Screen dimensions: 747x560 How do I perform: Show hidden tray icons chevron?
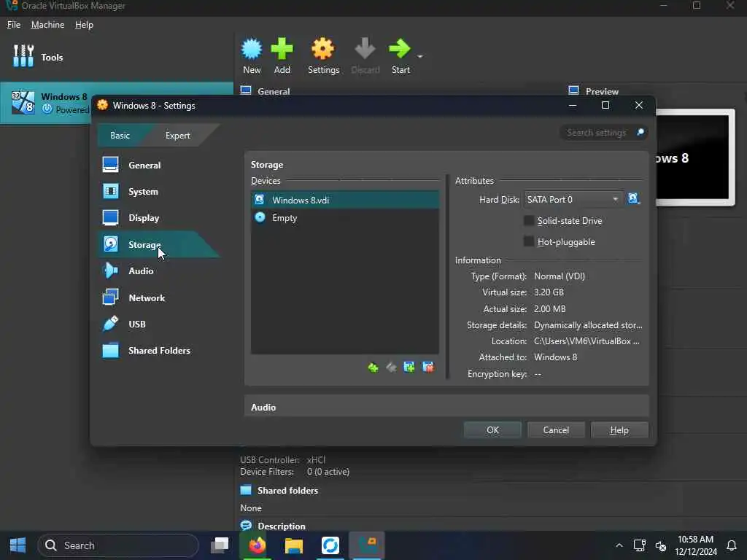(619, 545)
